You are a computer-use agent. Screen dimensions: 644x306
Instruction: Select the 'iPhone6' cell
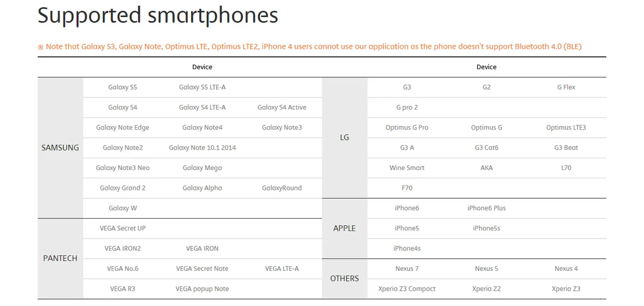[407, 208]
